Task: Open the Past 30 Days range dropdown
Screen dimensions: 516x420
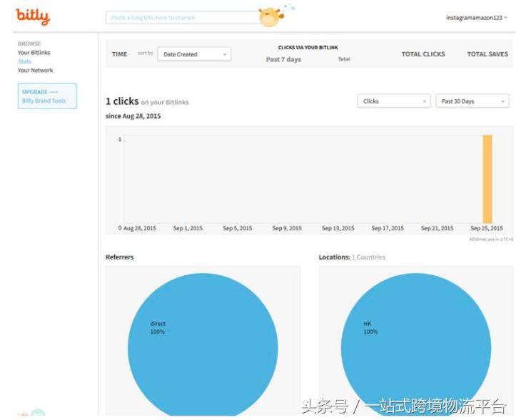Action: pos(472,101)
